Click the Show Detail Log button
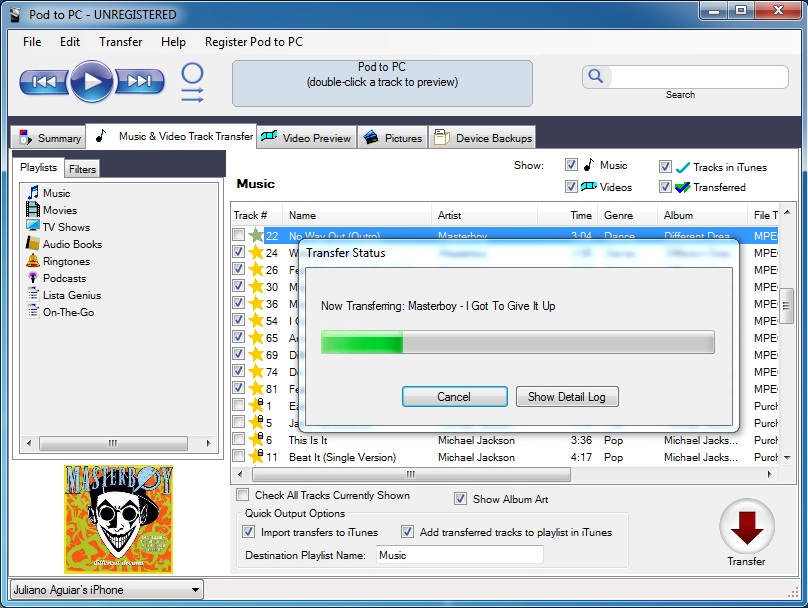The height and width of the screenshot is (608, 808). (567, 397)
